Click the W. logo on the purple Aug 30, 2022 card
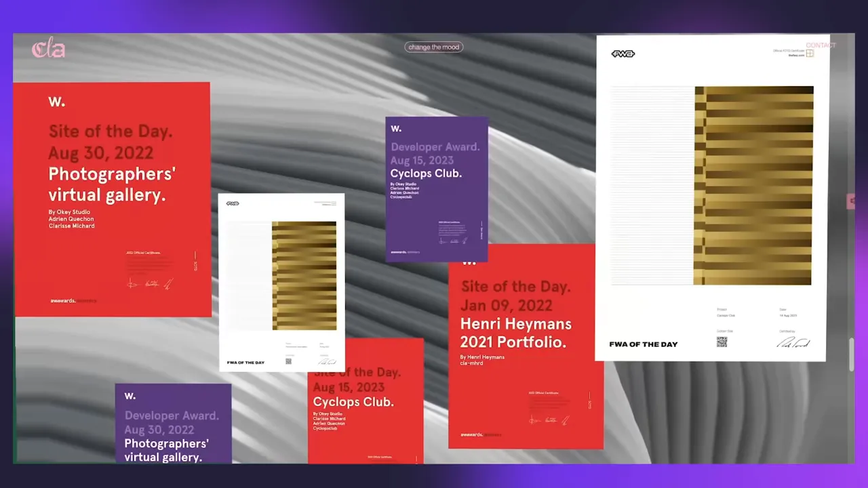This screenshot has width=868, height=488. tap(130, 396)
